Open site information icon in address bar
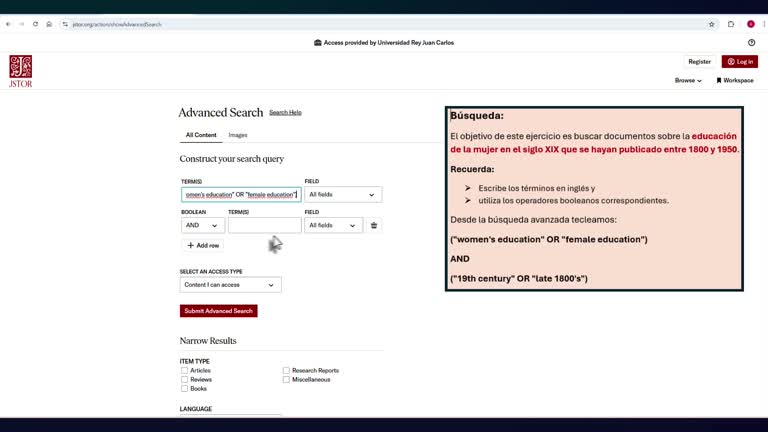The width and height of the screenshot is (768, 432). pyautogui.click(x=65, y=24)
